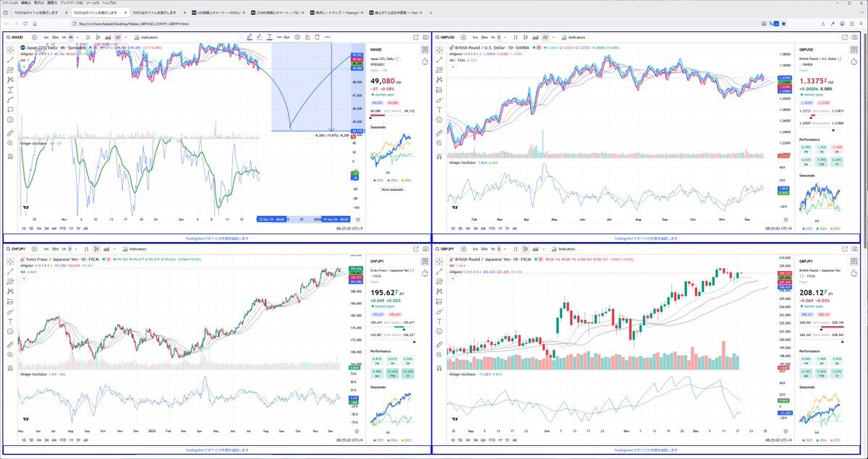
Task: Reload the page with browser refresh button
Action: click(27, 23)
